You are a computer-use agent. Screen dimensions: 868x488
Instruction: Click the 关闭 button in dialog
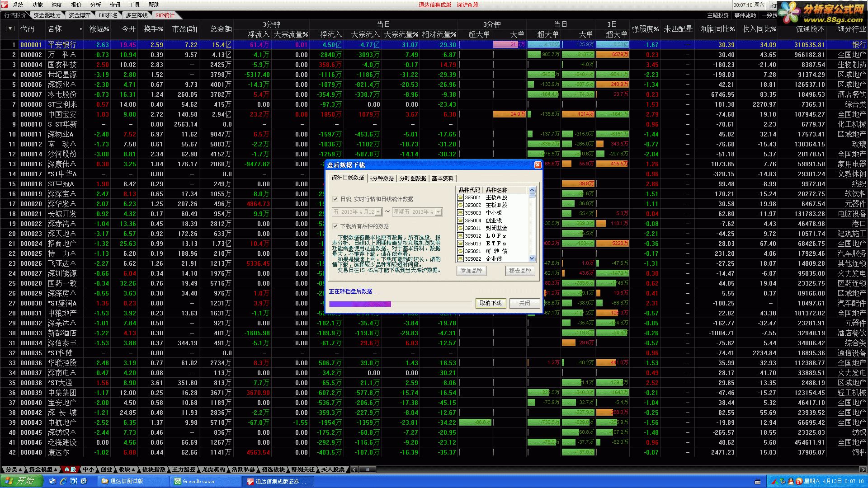pos(524,303)
